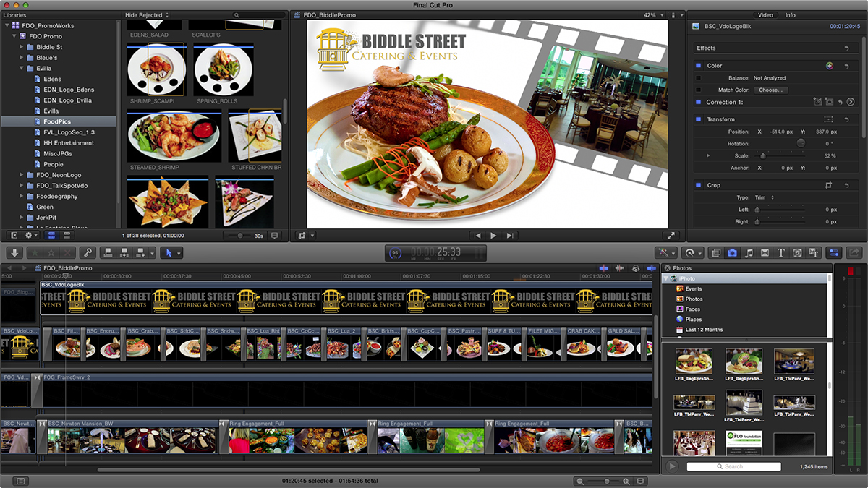Mark clip as Favorite green star
Image resolution: width=868 pixels, height=488 pixels.
tap(35, 252)
